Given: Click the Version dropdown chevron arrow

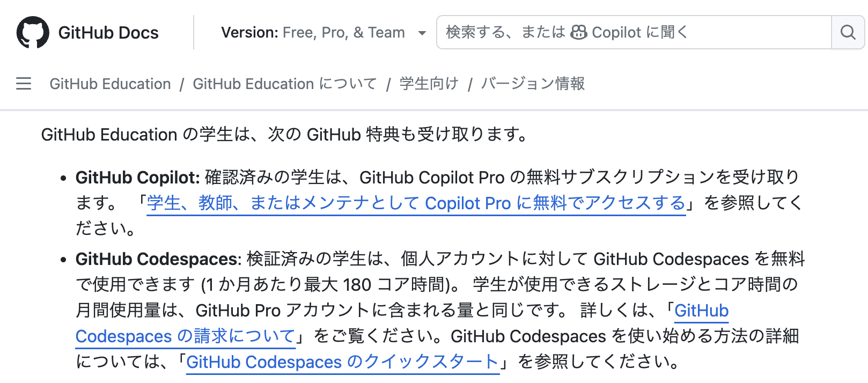Looking at the screenshot, I should coord(423,33).
